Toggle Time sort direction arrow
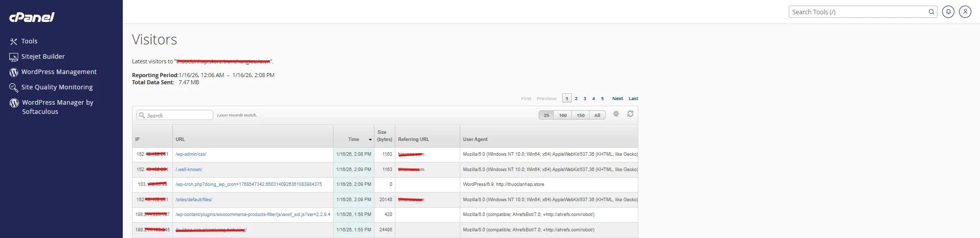 [x=370, y=140]
